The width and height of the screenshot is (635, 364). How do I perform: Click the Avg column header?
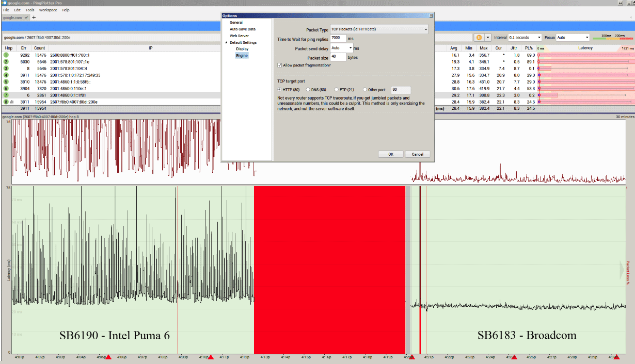(x=453, y=48)
